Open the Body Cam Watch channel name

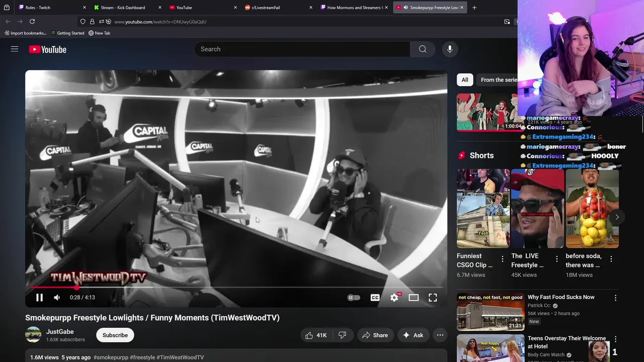point(547,355)
